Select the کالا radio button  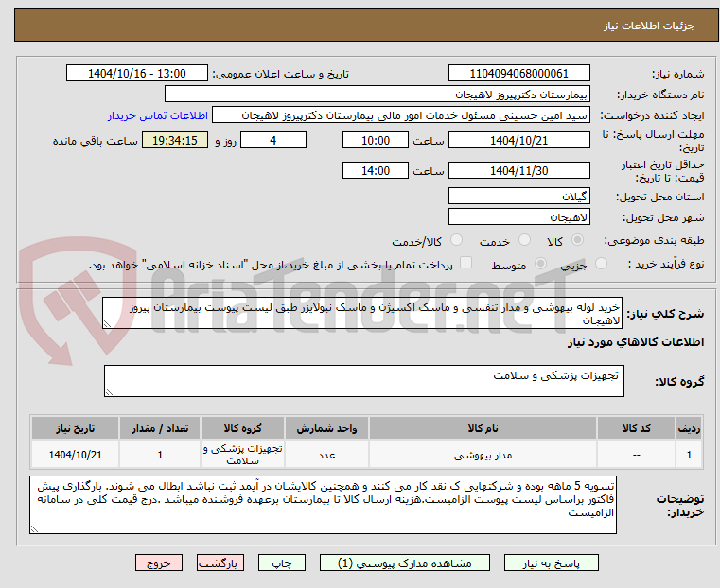coord(578,240)
